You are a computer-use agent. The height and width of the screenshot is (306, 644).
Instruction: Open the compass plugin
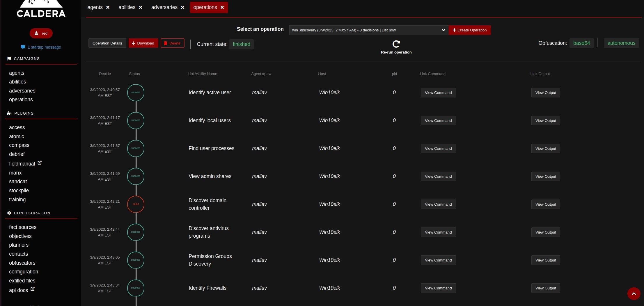click(x=19, y=145)
